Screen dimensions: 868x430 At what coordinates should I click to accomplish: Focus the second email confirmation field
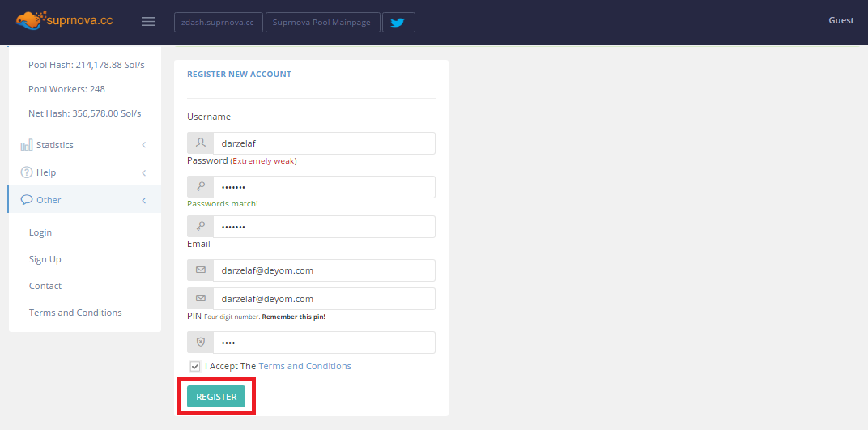pyautogui.click(x=324, y=298)
